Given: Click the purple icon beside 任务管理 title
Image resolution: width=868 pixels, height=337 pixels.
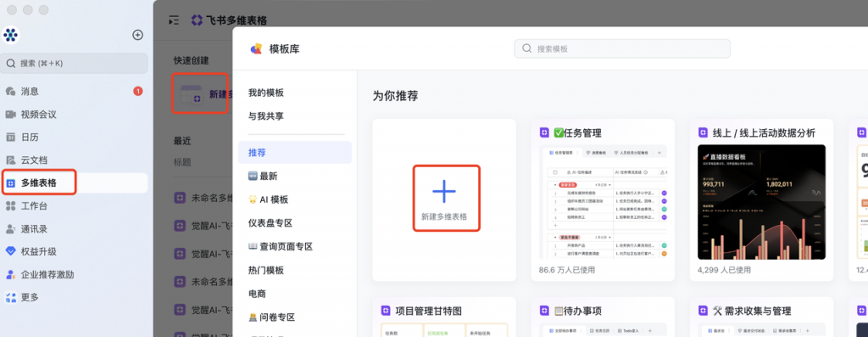Looking at the screenshot, I should (545, 133).
